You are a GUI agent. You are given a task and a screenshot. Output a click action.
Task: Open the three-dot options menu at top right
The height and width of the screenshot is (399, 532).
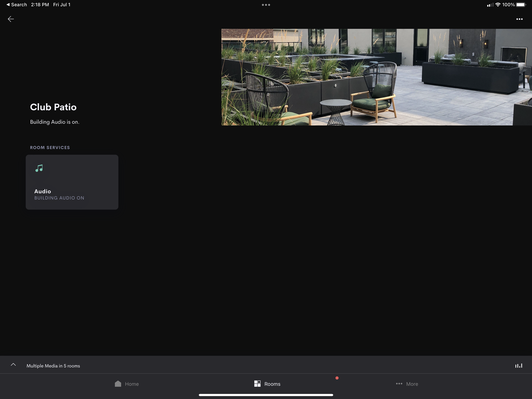click(x=519, y=19)
